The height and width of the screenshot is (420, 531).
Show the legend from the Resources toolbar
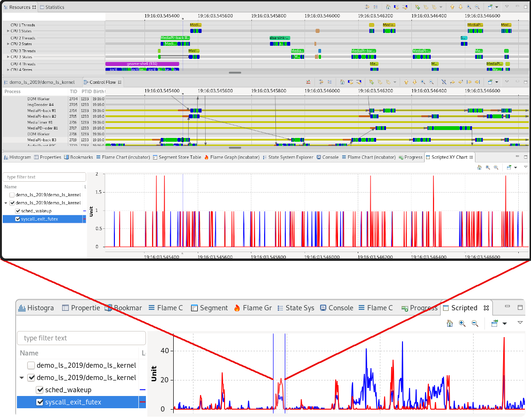point(375,7)
